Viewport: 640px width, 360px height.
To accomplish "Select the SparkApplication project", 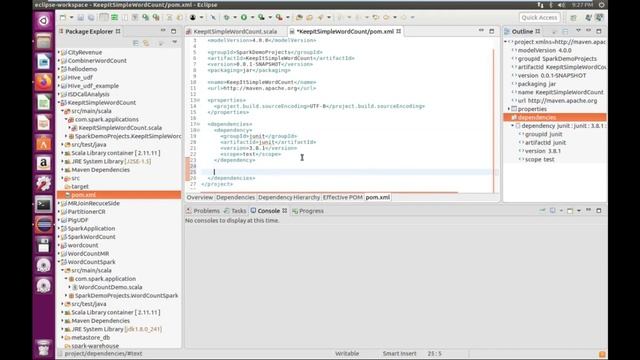I will [91, 229].
